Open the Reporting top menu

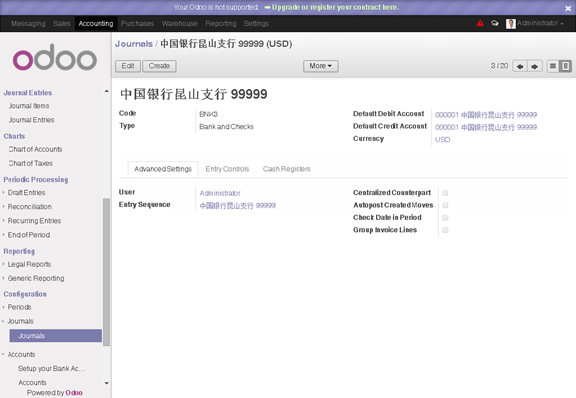pyautogui.click(x=221, y=24)
